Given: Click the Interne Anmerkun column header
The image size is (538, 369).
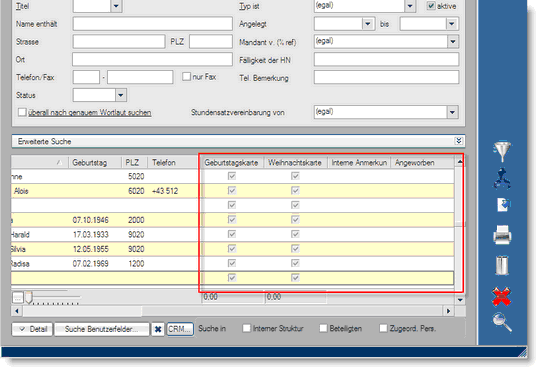Looking at the screenshot, I should click(x=359, y=163).
